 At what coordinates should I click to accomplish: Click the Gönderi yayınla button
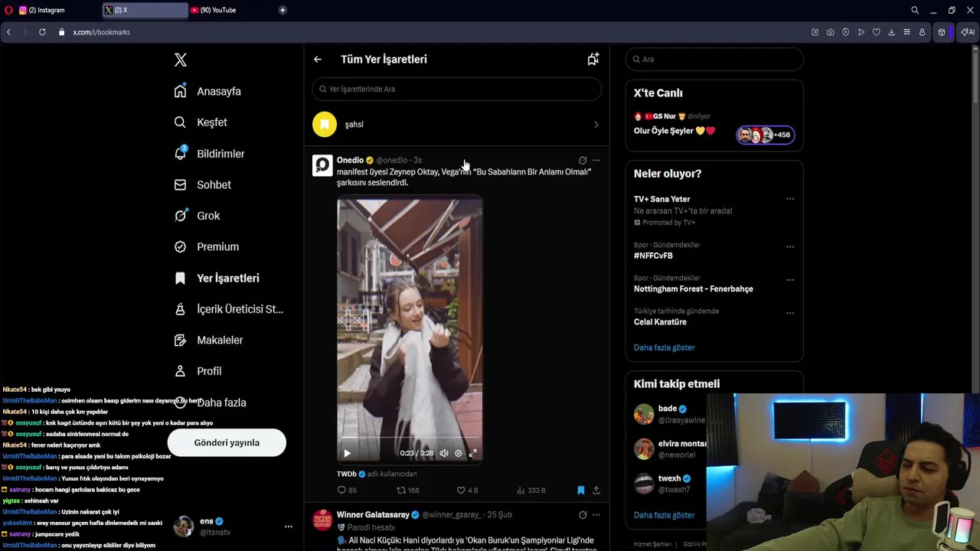click(227, 442)
